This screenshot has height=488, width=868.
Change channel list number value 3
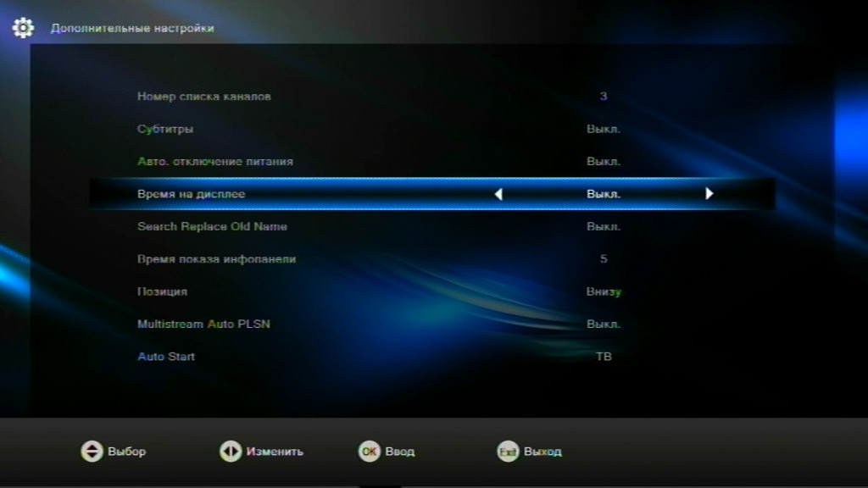pyautogui.click(x=604, y=97)
